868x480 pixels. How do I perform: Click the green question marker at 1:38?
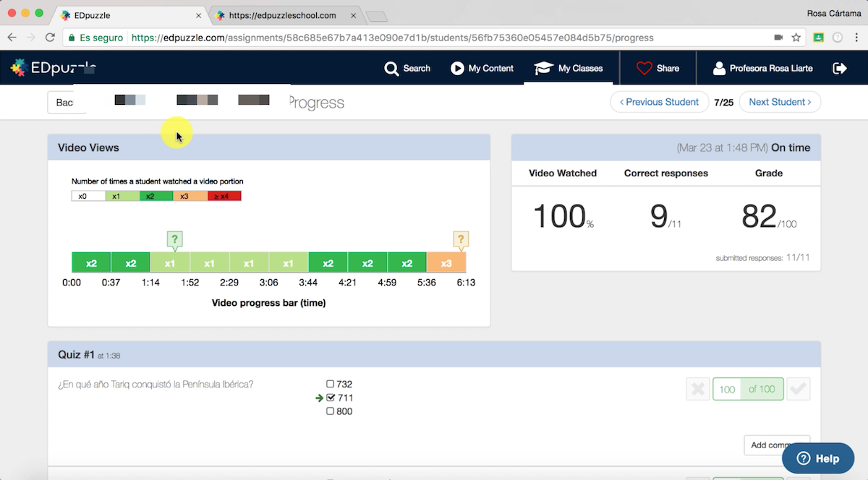coord(174,239)
